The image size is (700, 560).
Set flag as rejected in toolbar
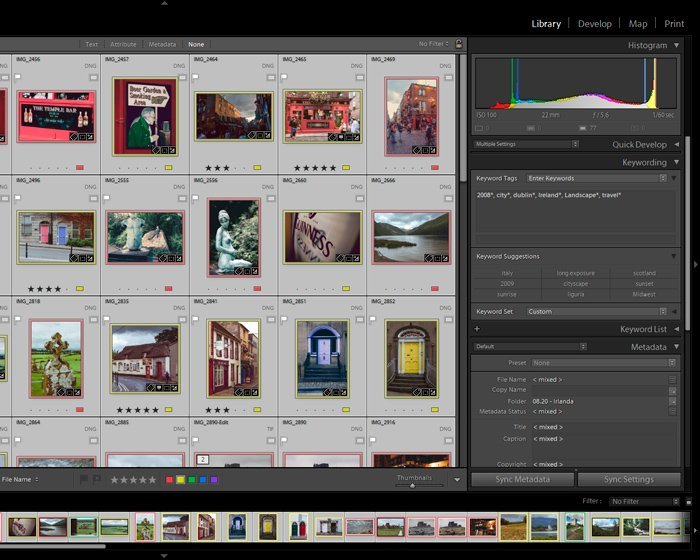click(x=96, y=480)
